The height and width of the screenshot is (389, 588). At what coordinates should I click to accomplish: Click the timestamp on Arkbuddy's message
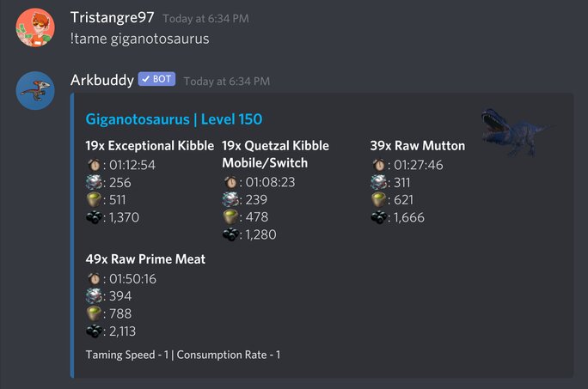tap(226, 82)
